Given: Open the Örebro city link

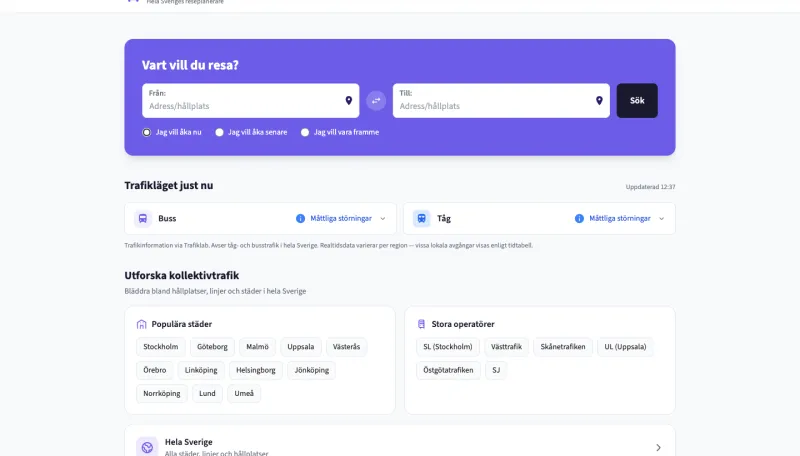Looking at the screenshot, I should point(155,370).
